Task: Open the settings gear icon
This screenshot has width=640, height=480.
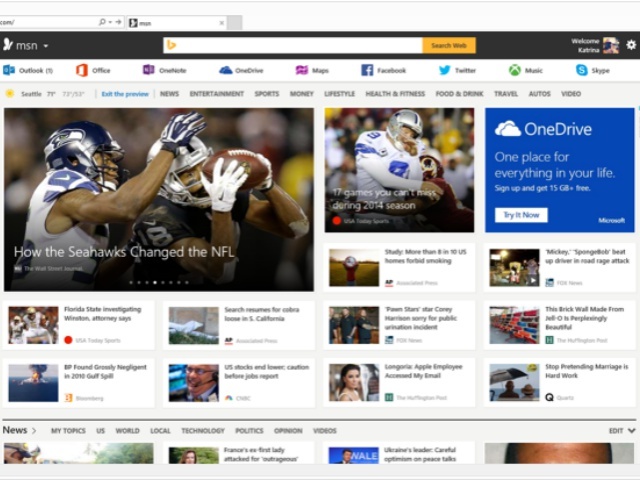Action: [630, 45]
